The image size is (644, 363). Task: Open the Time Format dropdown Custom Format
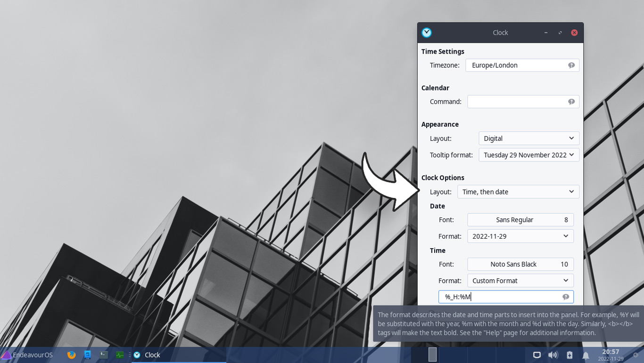pyautogui.click(x=520, y=281)
